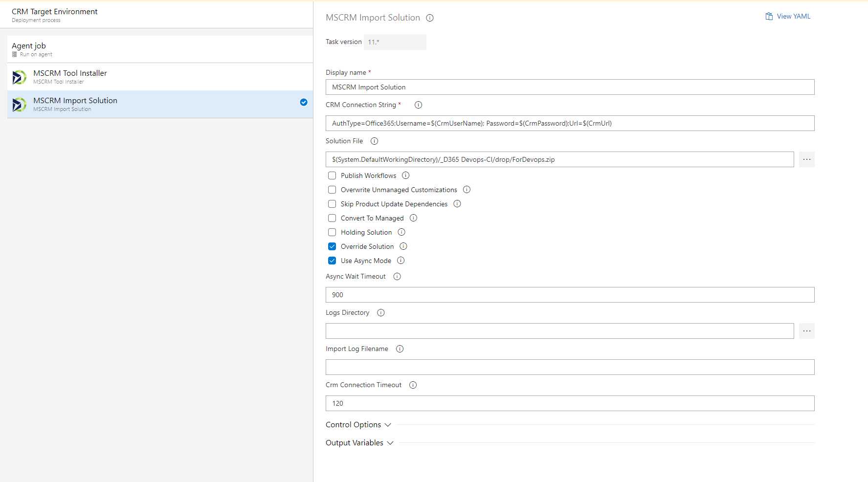Click the Logs Directory input field
Image resolution: width=868 pixels, height=482 pixels.
coord(559,331)
